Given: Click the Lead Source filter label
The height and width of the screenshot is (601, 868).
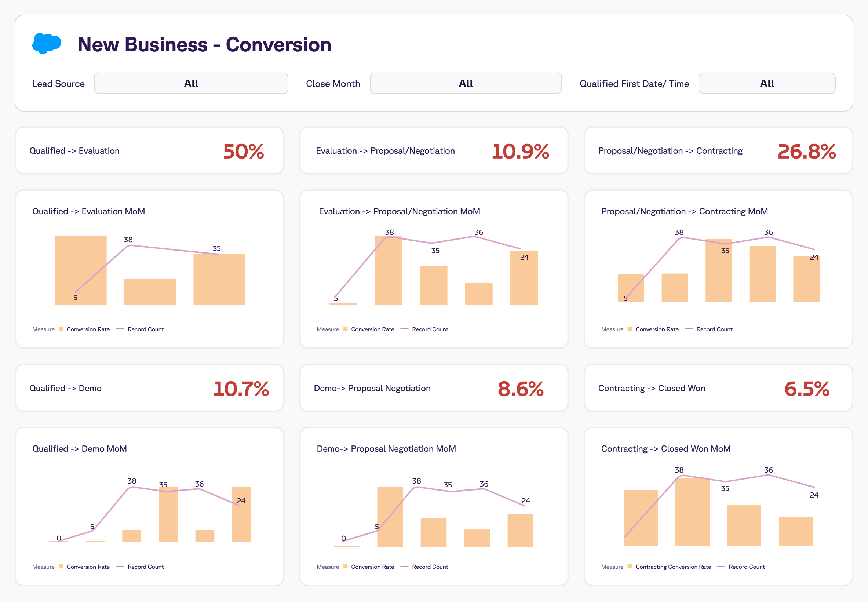Looking at the screenshot, I should (x=58, y=84).
